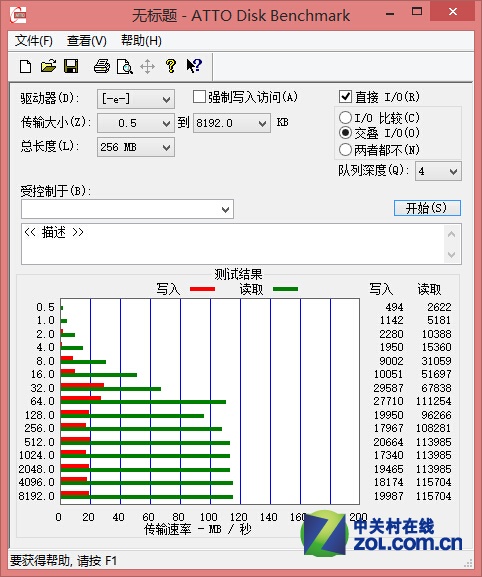Select 两者都不(N) radio button
Image resolution: width=482 pixels, height=577 pixels.
(x=345, y=150)
